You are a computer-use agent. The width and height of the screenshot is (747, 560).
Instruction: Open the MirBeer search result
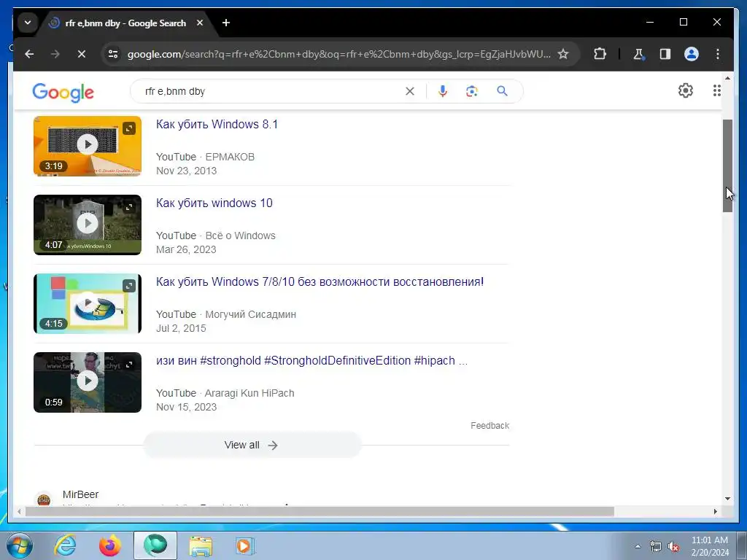[80, 495]
